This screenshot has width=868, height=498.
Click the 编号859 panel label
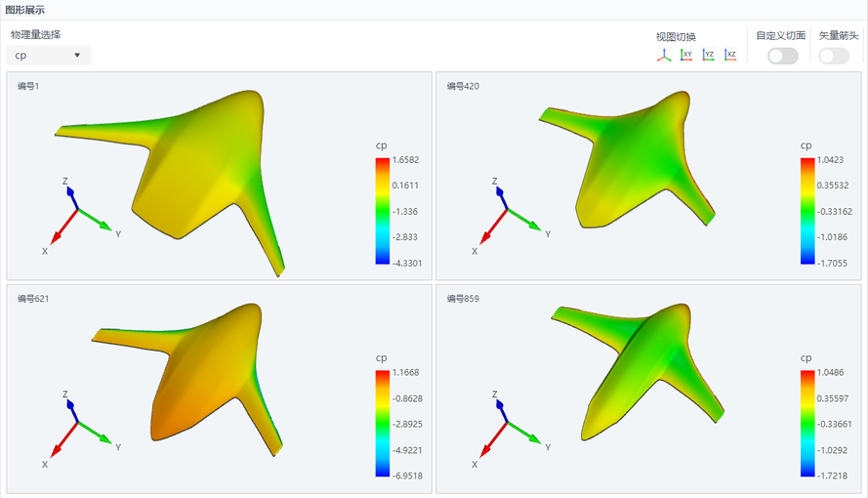[x=463, y=299]
